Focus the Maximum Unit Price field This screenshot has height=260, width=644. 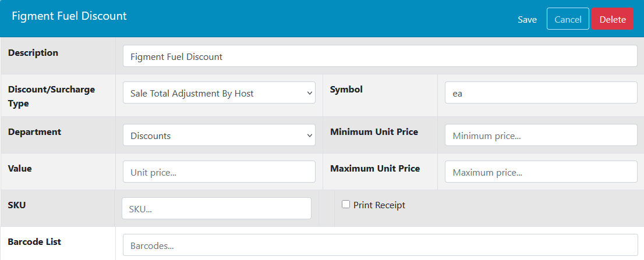point(541,172)
